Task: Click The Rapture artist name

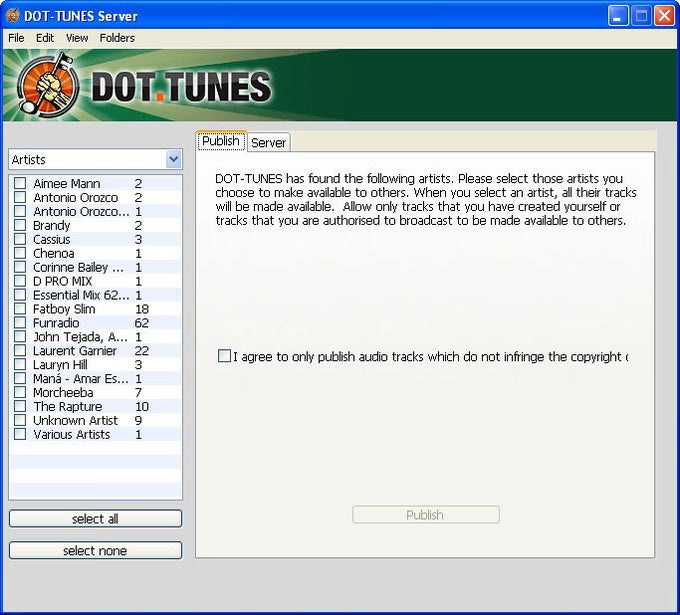Action: click(68, 406)
